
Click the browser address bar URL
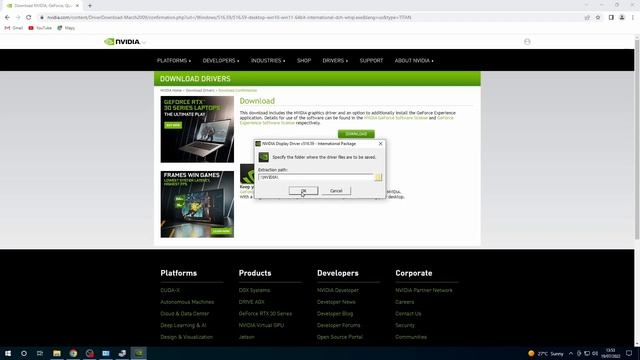pos(229,18)
